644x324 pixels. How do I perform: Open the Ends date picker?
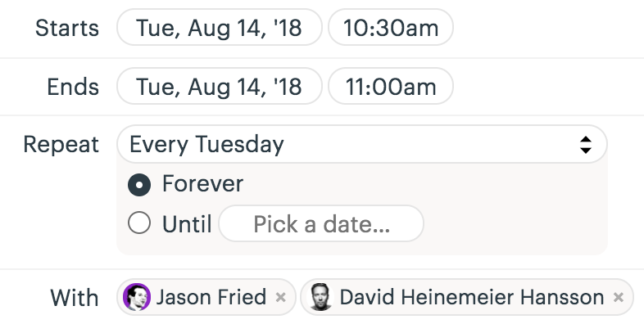click(220, 86)
